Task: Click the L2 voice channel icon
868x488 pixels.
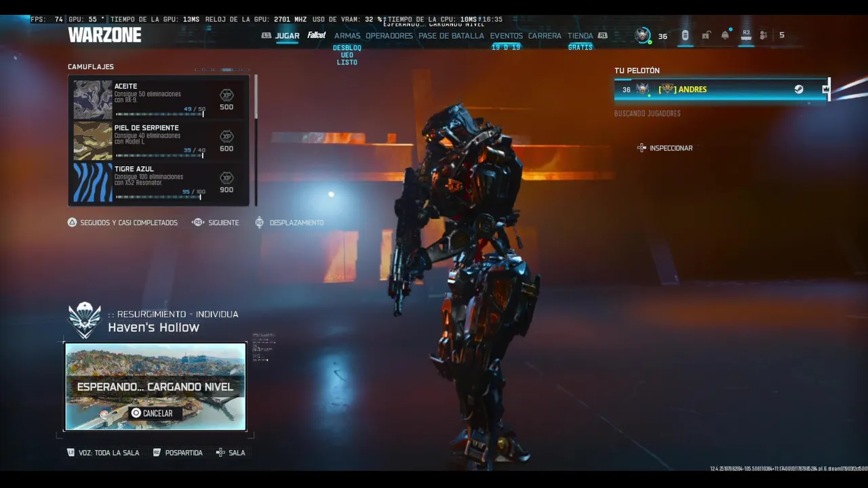Action: pos(71,452)
